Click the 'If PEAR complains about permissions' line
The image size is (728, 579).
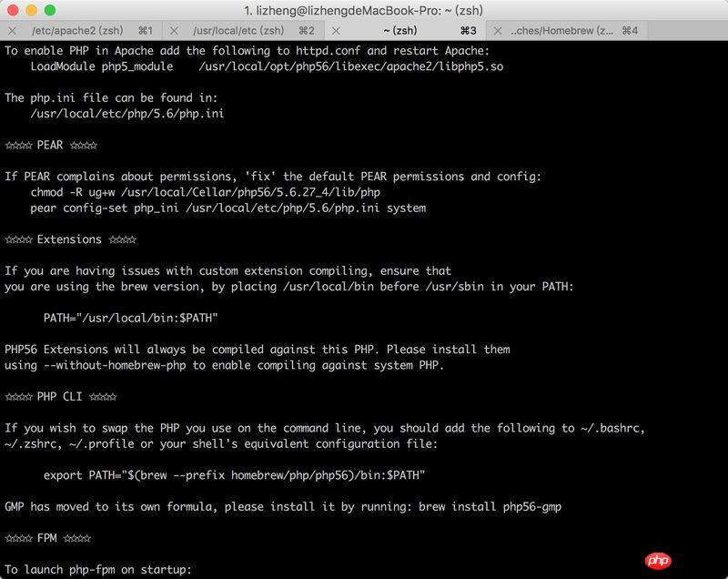point(273,177)
